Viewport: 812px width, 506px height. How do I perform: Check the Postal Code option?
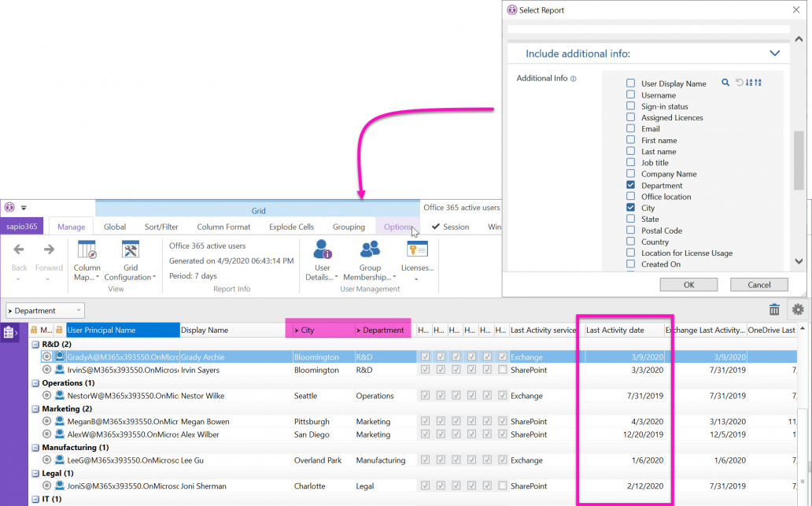pyautogui.click(x=630, y=230)
